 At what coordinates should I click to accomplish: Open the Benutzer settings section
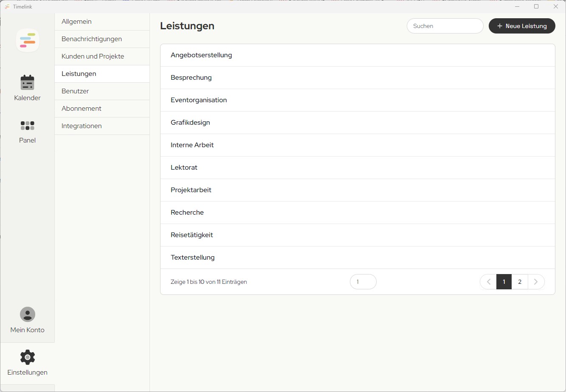(x=102, y=91)
